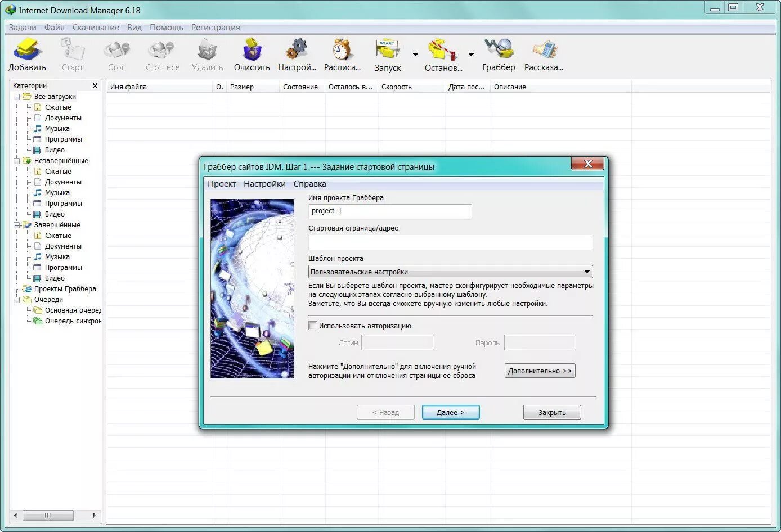This screenshot has width=781, height=532.
Task: Close the Категории panel with X icon
Action: pyautogui.click(x=95, y=86)
